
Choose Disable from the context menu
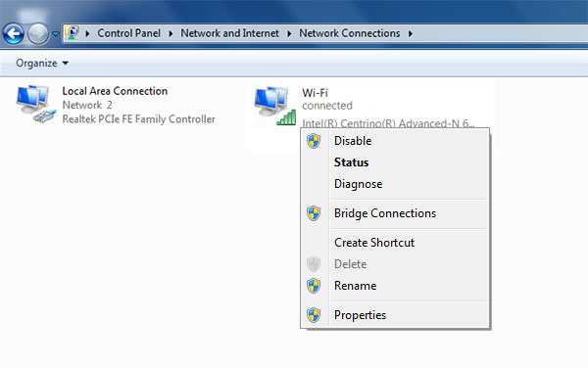click(x=395, y=141)
